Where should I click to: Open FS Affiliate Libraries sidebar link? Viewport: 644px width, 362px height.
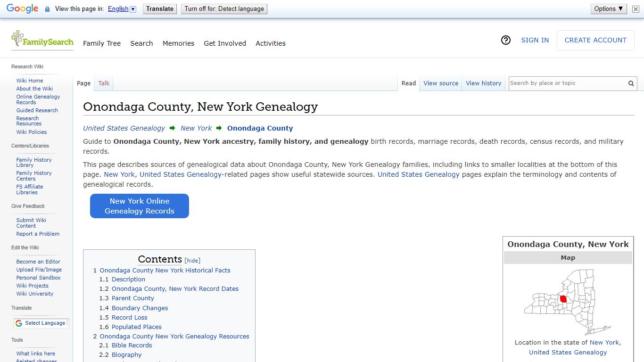click(x=30, y=189)
